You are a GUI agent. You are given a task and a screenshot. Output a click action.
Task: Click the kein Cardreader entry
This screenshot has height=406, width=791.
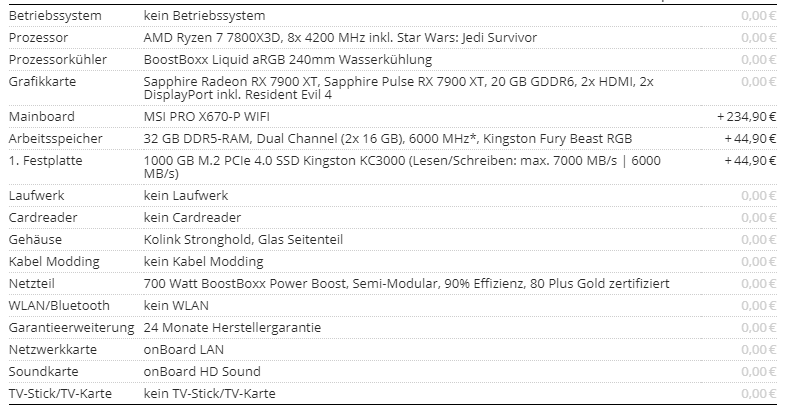tap(192, 218)
